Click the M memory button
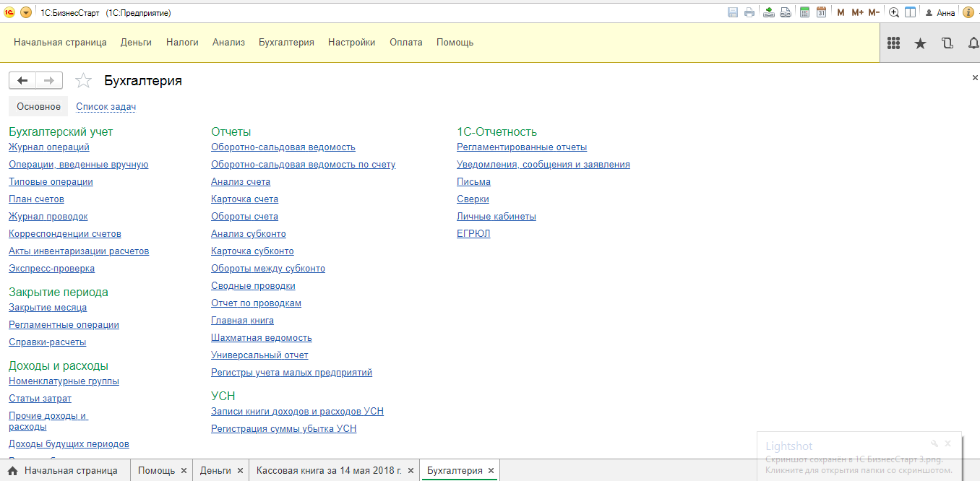Image resolution: width=980 pixels, height=481 pixels. pyautogui.click(x=841, y=12)
